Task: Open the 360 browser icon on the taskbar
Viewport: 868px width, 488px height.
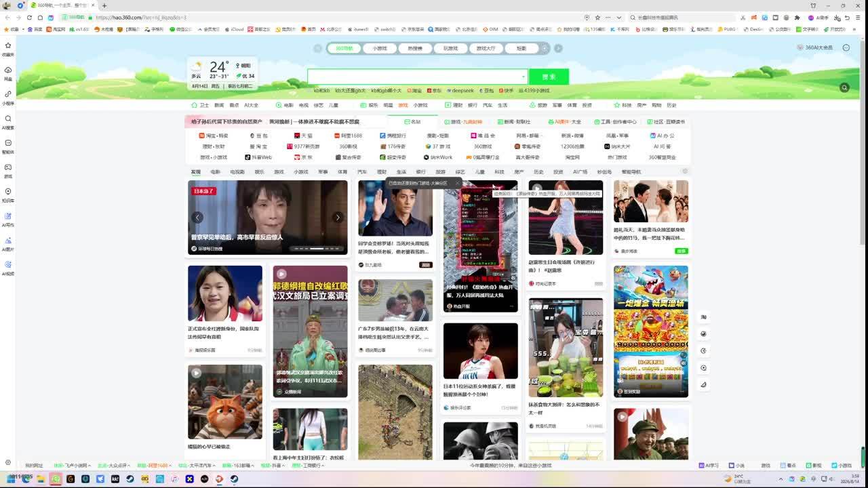Action: tap(56, 479)
